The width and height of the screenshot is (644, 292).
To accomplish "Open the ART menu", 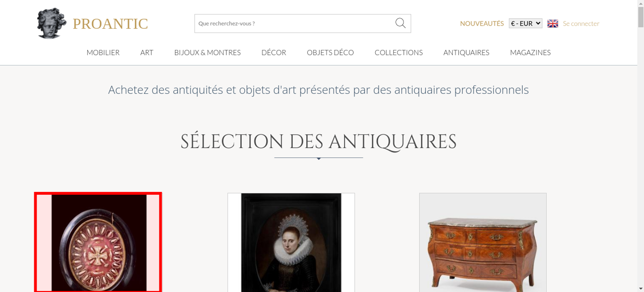I will coord(147,52).
